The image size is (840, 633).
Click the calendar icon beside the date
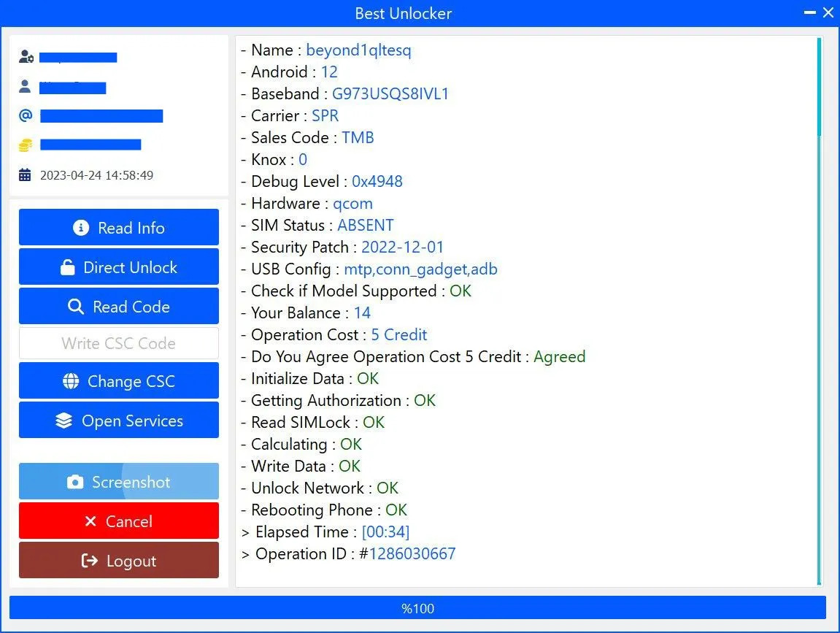point(25,174)
